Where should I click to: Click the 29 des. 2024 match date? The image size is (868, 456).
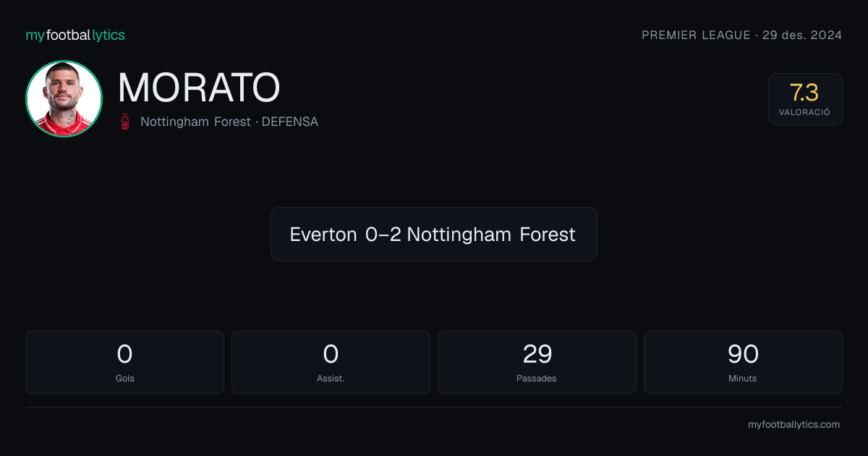pyautogui.click(x=802, y=35)
